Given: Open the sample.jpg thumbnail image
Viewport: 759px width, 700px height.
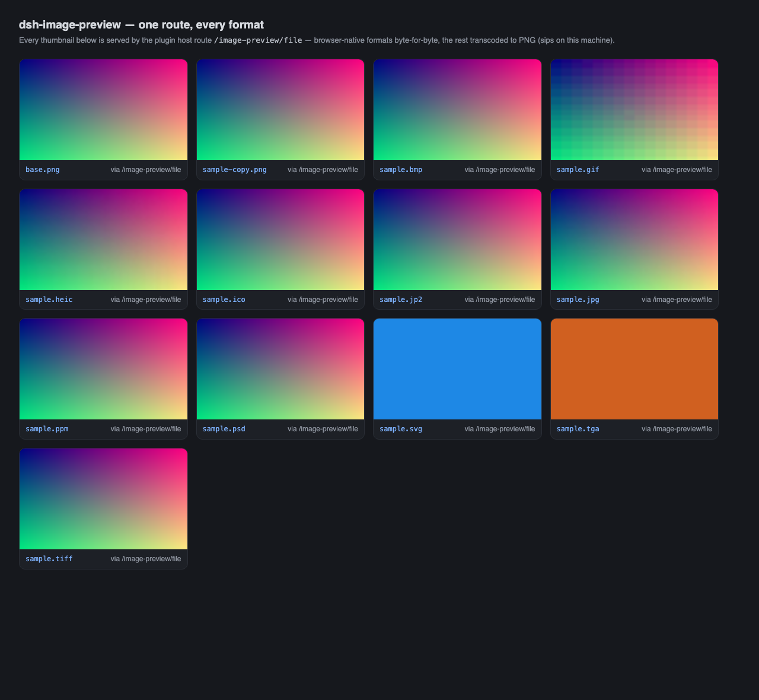Looking at the screenshot, I should pyautogui.click(x=634, y=240).
